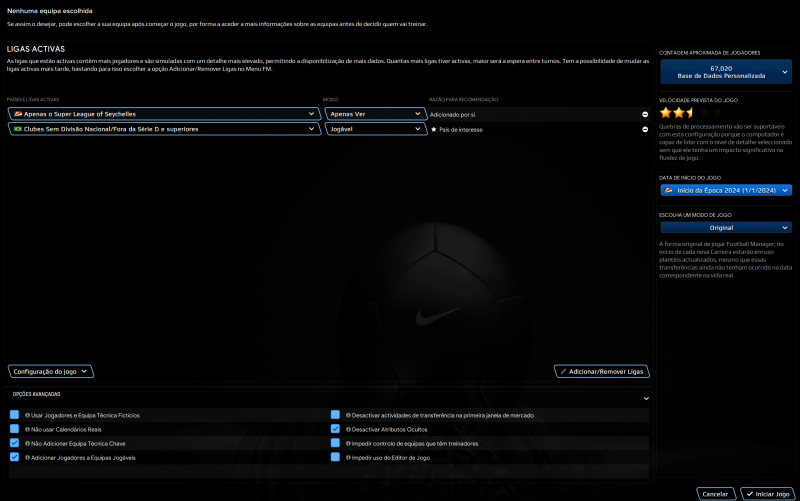Click the País de interesse text
800x501 pixels.
pyautogui.click(x=461, y=130)
